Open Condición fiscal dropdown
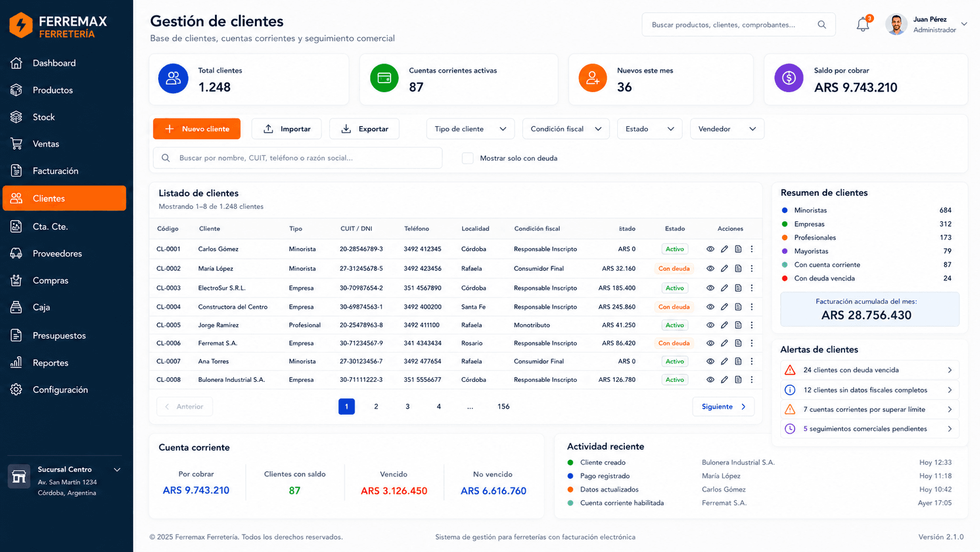The image size is (980, 552). 566,129
